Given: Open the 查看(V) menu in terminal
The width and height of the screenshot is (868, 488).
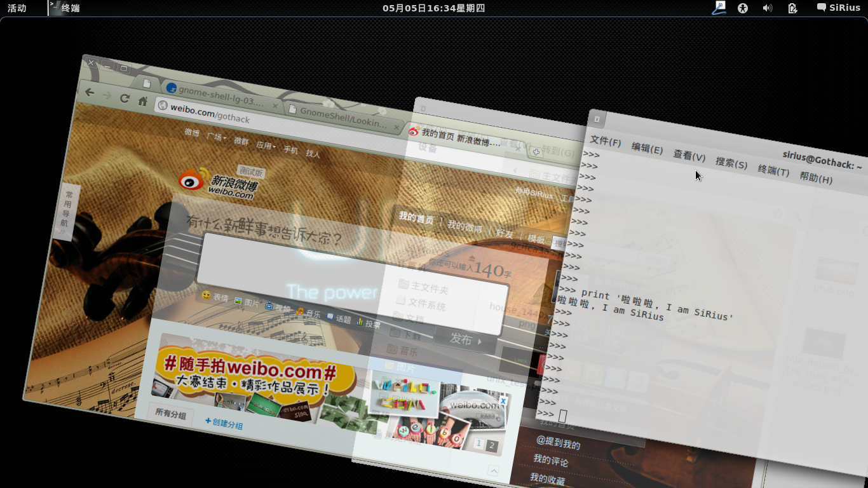Looking at the screenshot, I should click(x=689, y=156).
